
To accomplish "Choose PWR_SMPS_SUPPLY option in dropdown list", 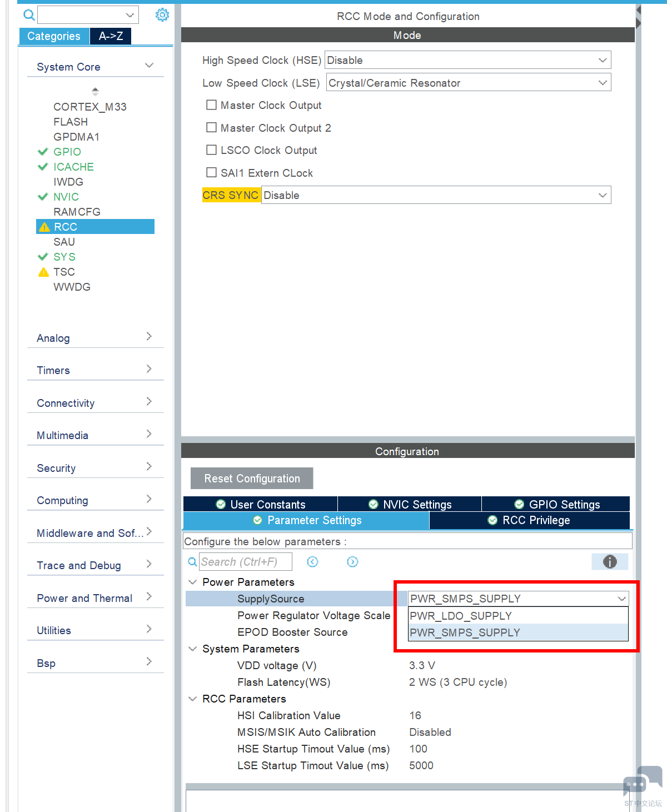I will (518, 632).
